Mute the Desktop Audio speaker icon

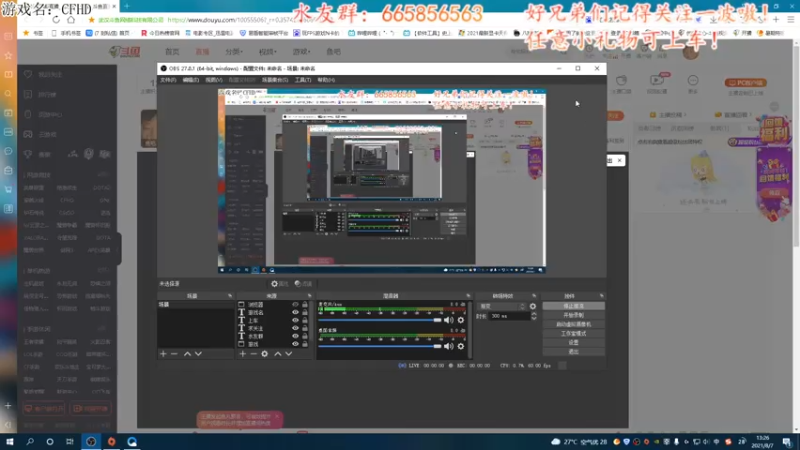pos(448,346)
